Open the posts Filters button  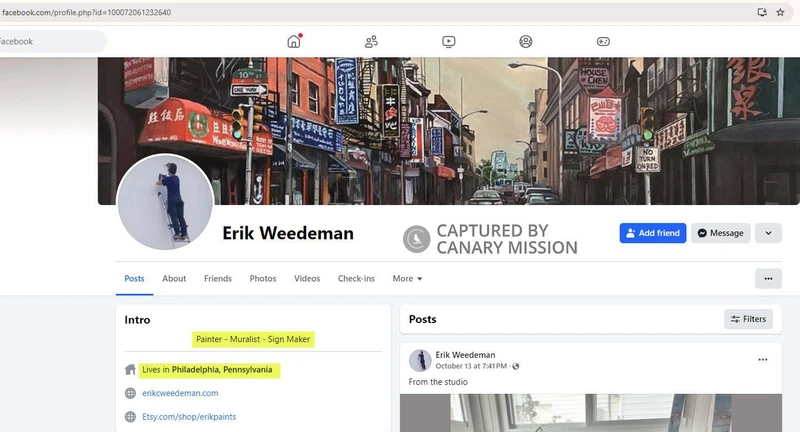(748, 319)
